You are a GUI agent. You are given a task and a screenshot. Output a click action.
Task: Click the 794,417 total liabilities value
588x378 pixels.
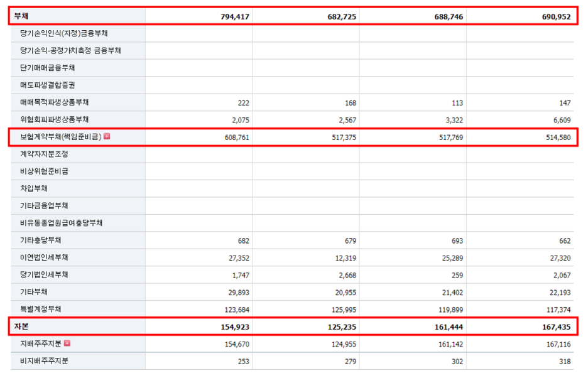(x=235, y=17)
